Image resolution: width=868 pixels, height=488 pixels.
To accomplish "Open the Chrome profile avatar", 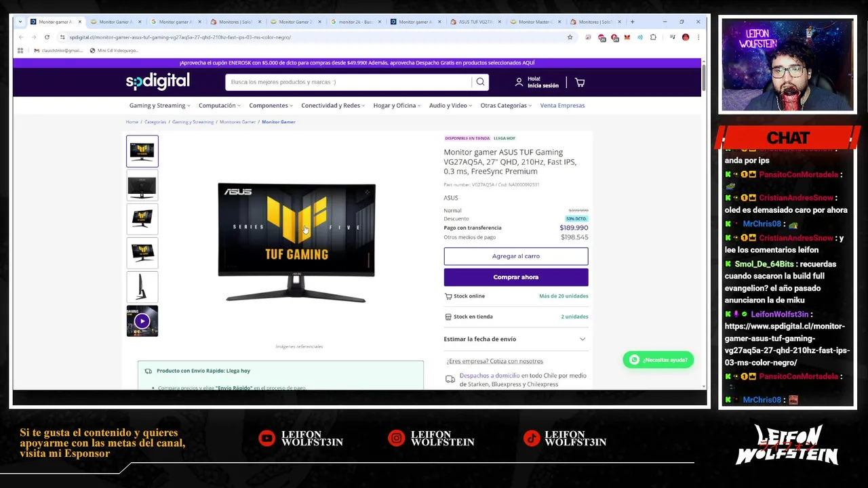I will [686, 37].
